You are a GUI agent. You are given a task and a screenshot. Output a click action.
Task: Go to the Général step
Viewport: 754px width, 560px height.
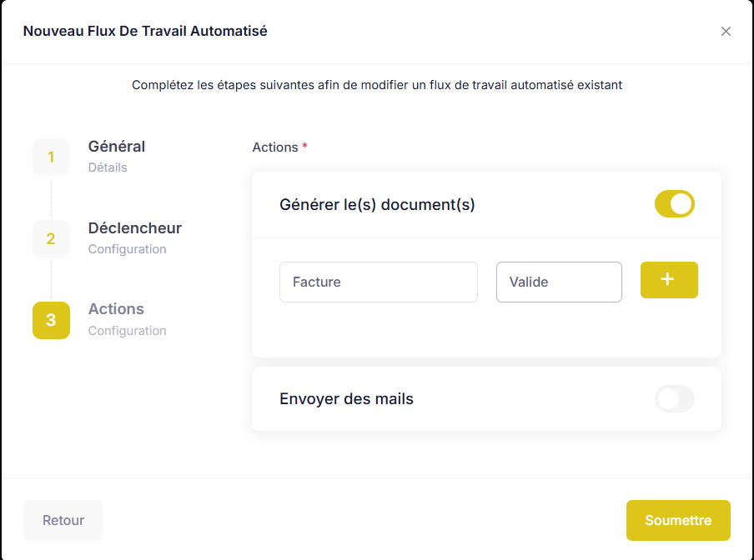pos(117,147)
